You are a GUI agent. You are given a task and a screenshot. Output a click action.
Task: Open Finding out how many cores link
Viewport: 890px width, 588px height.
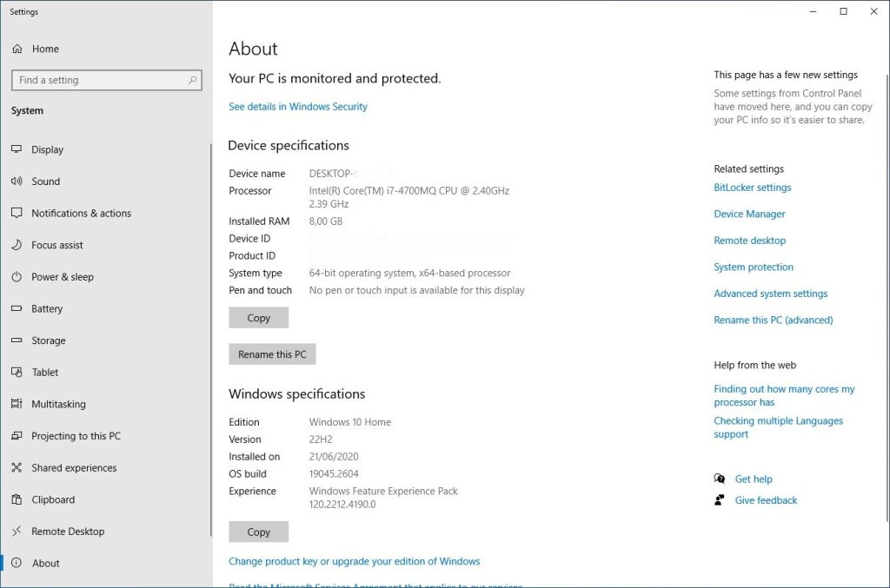(785, 395)
